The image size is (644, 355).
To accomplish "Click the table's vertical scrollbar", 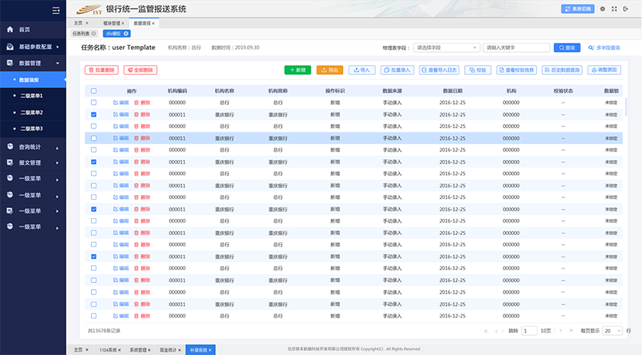I will coord(626,107).
